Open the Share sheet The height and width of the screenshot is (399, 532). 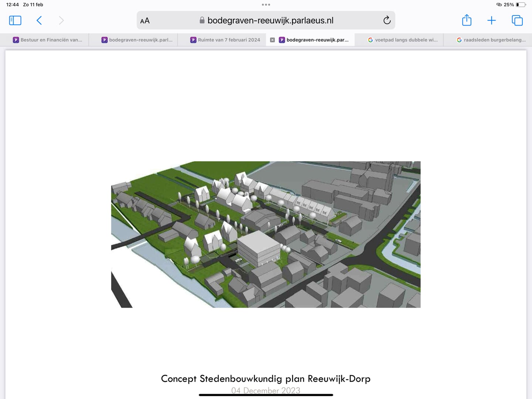click(467, 20)
